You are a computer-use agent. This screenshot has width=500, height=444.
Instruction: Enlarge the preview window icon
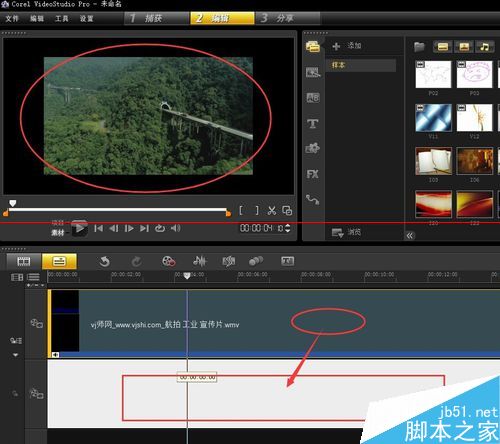pyautogui.click(x=287, y=211)
